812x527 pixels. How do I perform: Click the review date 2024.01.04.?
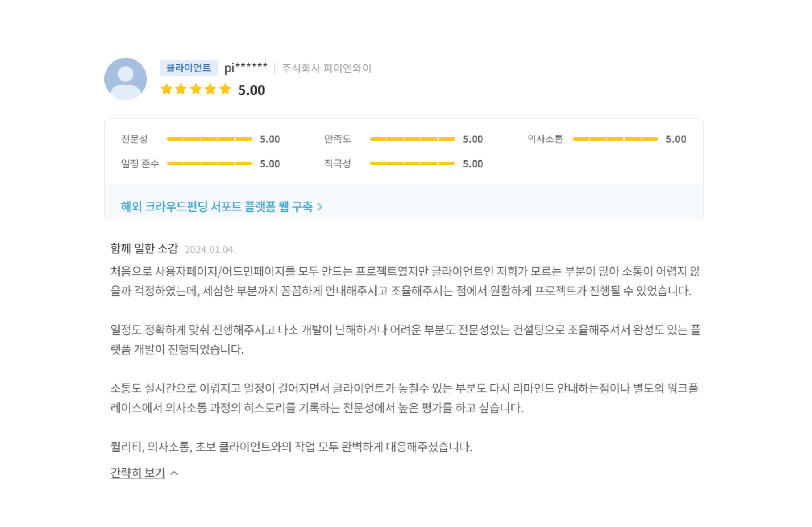click(x=210, y=250)
